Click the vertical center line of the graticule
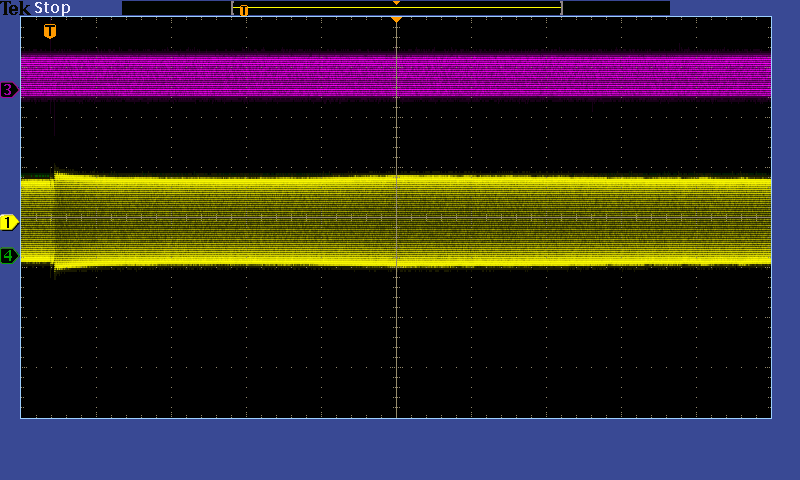 (397, 340)
